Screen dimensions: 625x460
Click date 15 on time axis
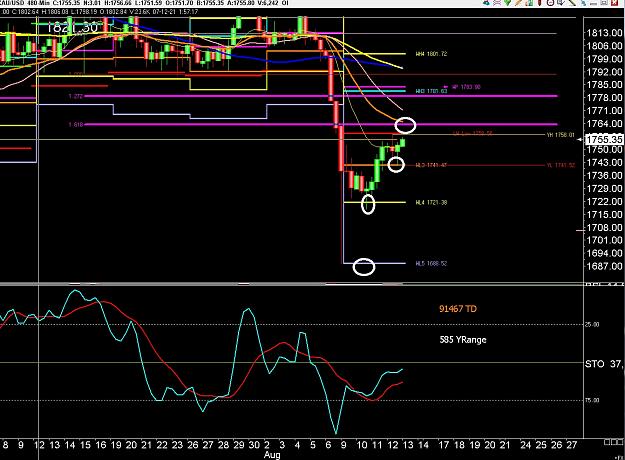click(x=85, y=445)
